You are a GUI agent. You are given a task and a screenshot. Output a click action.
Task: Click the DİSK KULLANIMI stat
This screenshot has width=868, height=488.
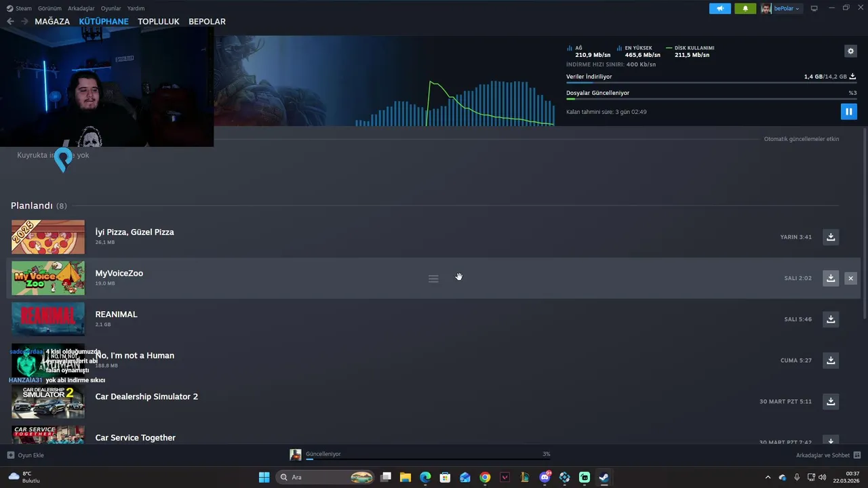tap(690, 52)
